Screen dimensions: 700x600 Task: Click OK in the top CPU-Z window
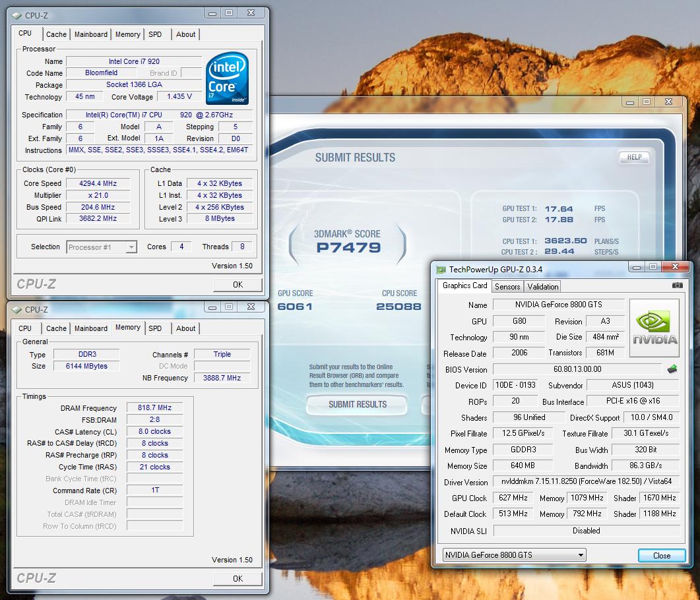tap(238, 285)
